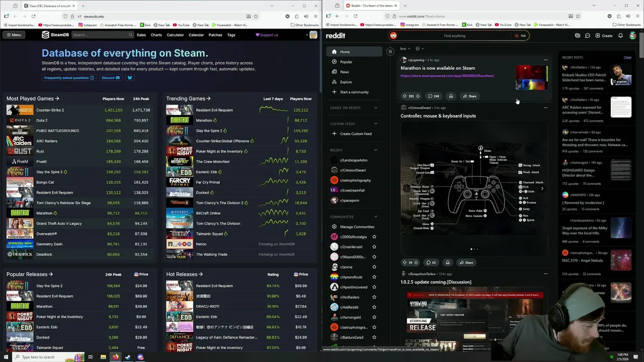This screenshot has height=362, width=644.
Task: Collapse the Communities section in the Reddit sidebar
Action: [x=375, y=217]
